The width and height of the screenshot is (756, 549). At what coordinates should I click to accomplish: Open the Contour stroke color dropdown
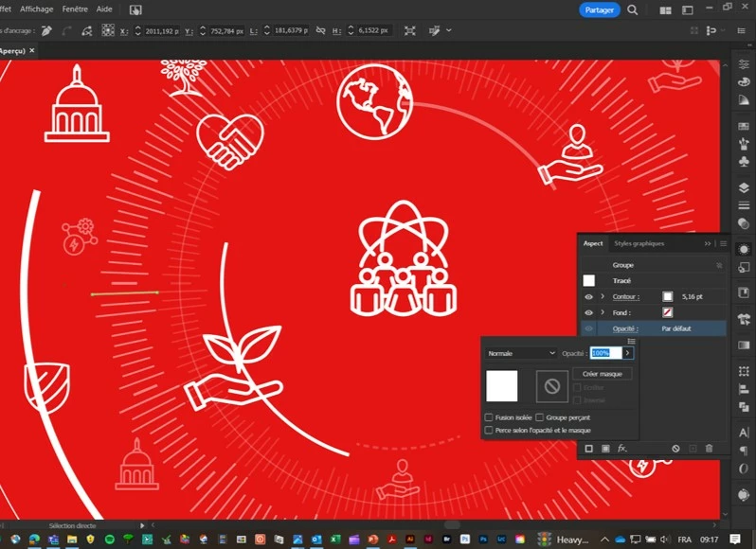click(667, 296)
